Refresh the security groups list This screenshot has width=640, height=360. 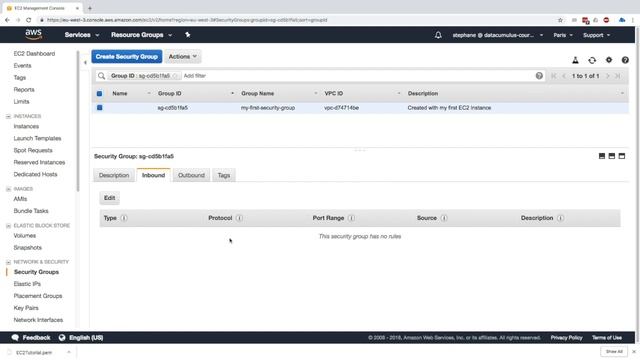point(592,60)
